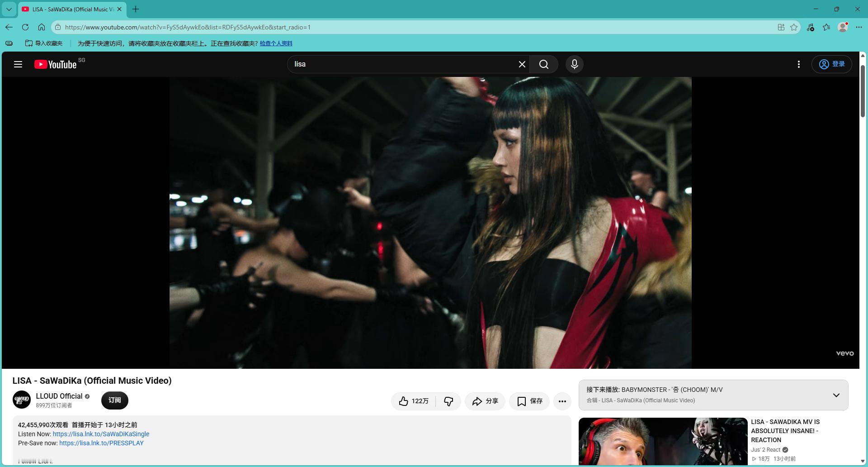This screenshot has width=868, height=467.
Task: Open the apps available icon in address bar
Action: point(781,27)
